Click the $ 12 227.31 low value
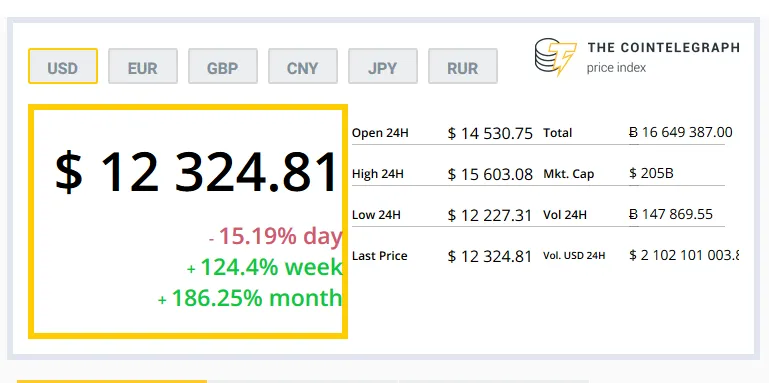Image resolution: width=769 pixels, height=383 pixels. tap(489, 215)
